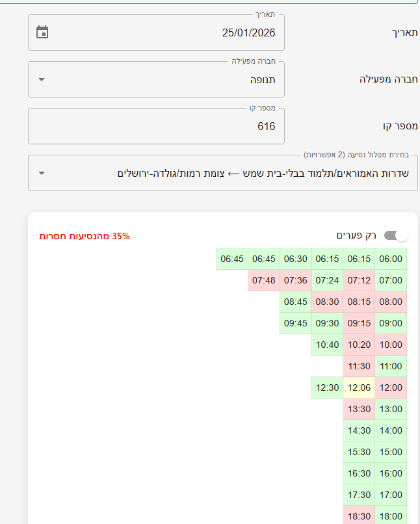Image resolution: width=420 pixels, height=524 pixels.
Task: Click the 18:30 red trip cell
Action: pos(359,516)
